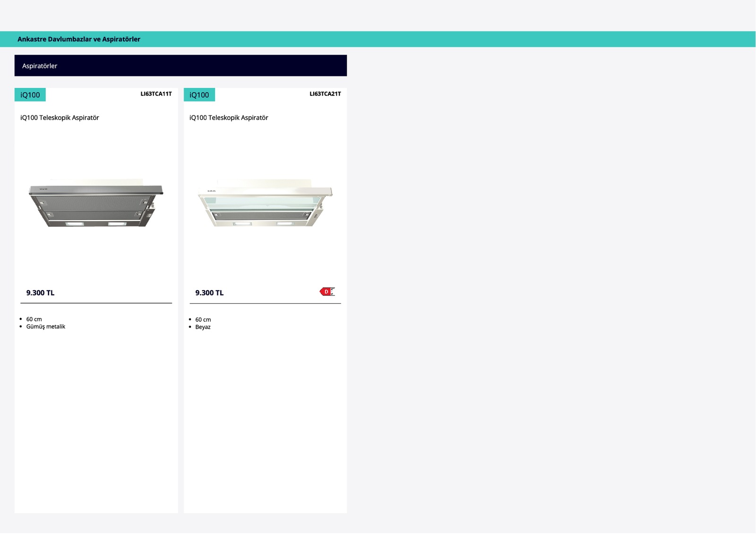Click the dark "Aspiratörler" section title

click(40, 66)
